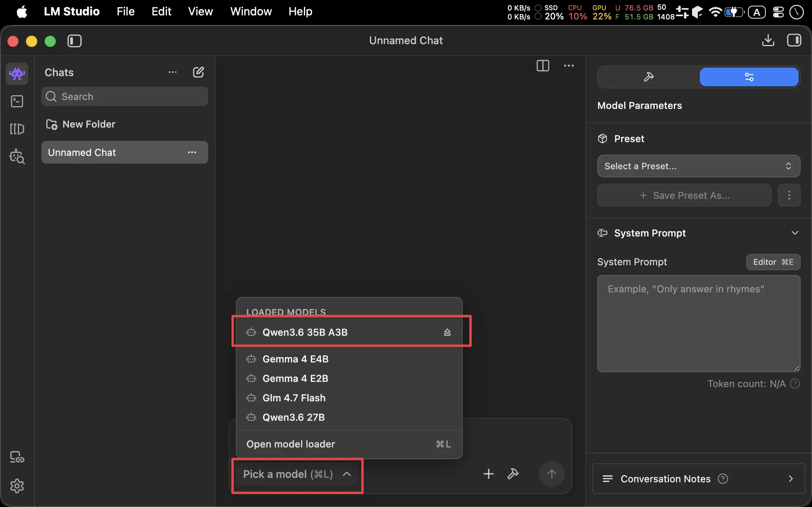812x507 pixels.
Task: Show Conversation Notes help tooltip
Action: 723,479
